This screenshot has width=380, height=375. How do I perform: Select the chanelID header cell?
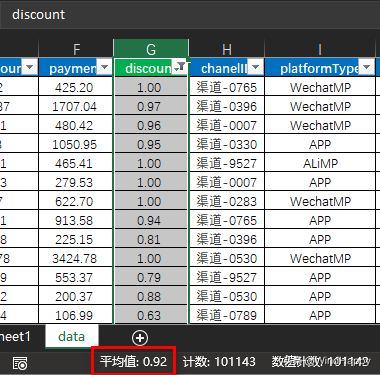(227, 68)
